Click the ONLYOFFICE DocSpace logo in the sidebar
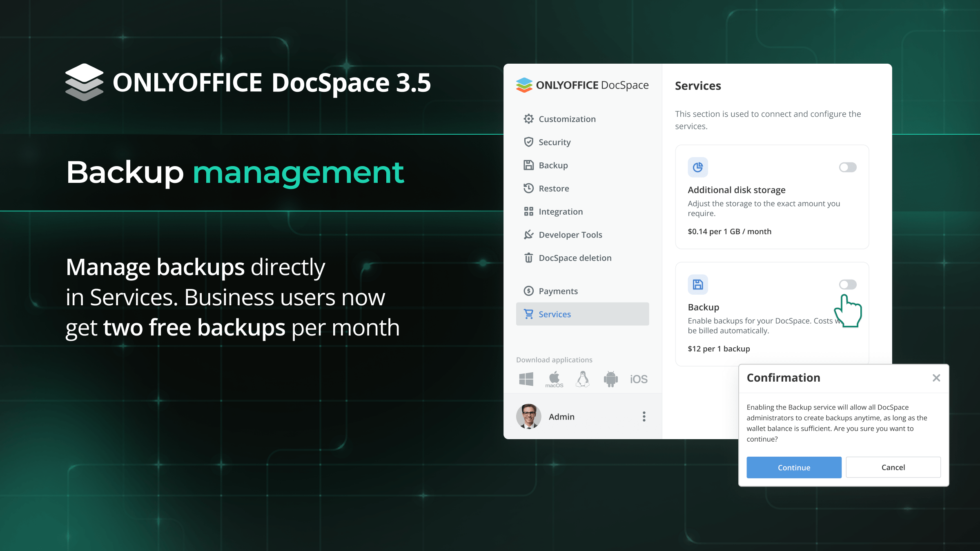This screenshot has height=551, width=980. (582, 85)
